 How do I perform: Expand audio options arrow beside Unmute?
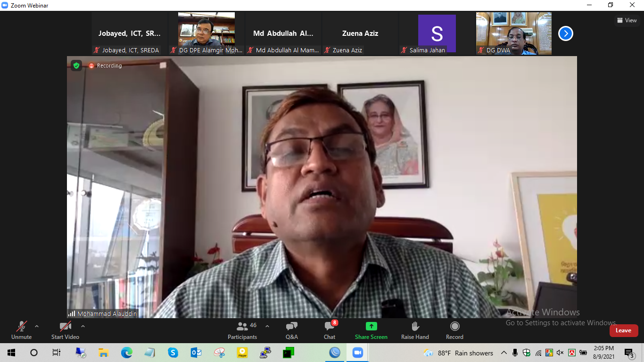tap(37, 326)
